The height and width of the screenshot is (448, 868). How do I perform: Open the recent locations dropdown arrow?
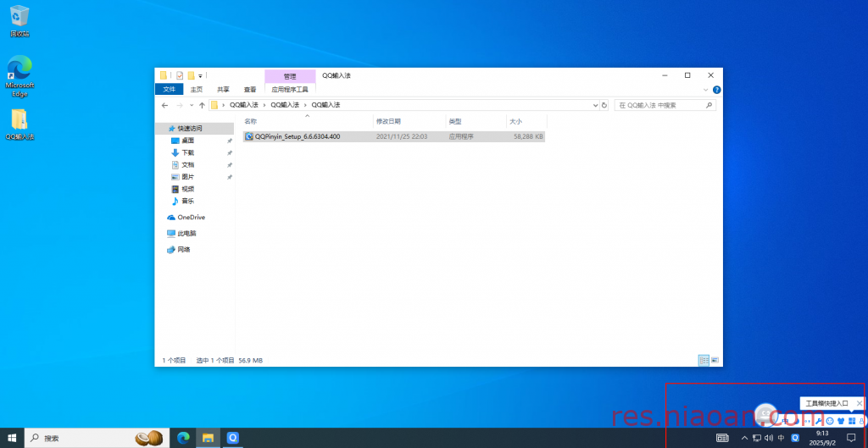coord(192,105)
